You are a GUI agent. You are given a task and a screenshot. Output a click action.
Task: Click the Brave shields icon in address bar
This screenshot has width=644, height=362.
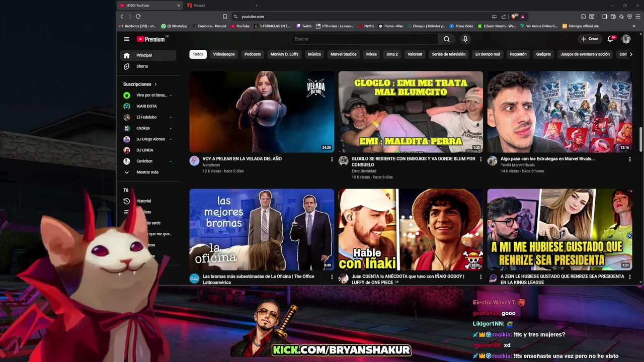click(x=514, y=17)
